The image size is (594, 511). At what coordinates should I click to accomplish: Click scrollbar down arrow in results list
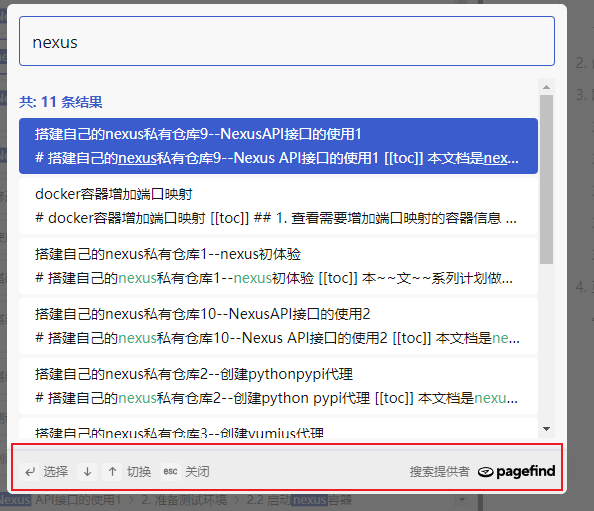pyautogui.click(x=546, y=429)
